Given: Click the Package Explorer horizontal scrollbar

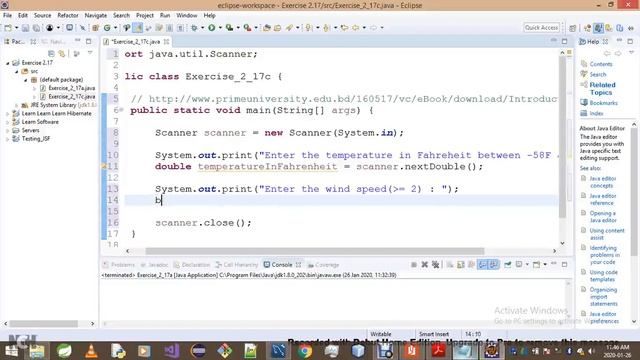Looking at the screenshot, I should coord(44,324).
